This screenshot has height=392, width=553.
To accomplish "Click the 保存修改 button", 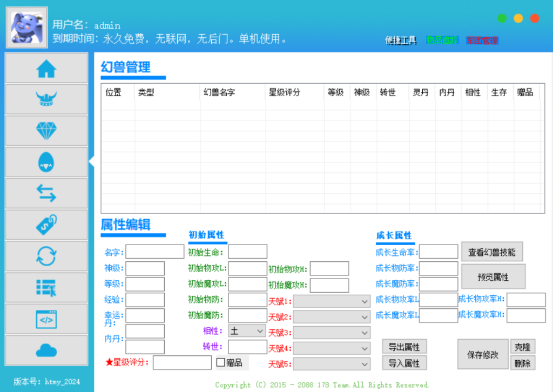I will 483,355.
